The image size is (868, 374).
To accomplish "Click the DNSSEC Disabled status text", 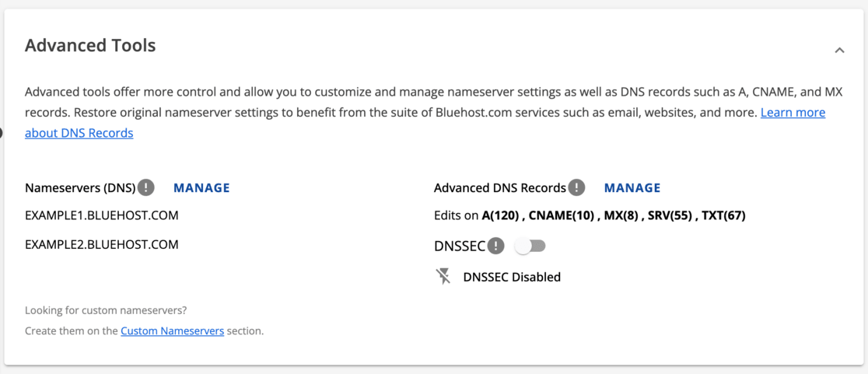I will (512, 277).
